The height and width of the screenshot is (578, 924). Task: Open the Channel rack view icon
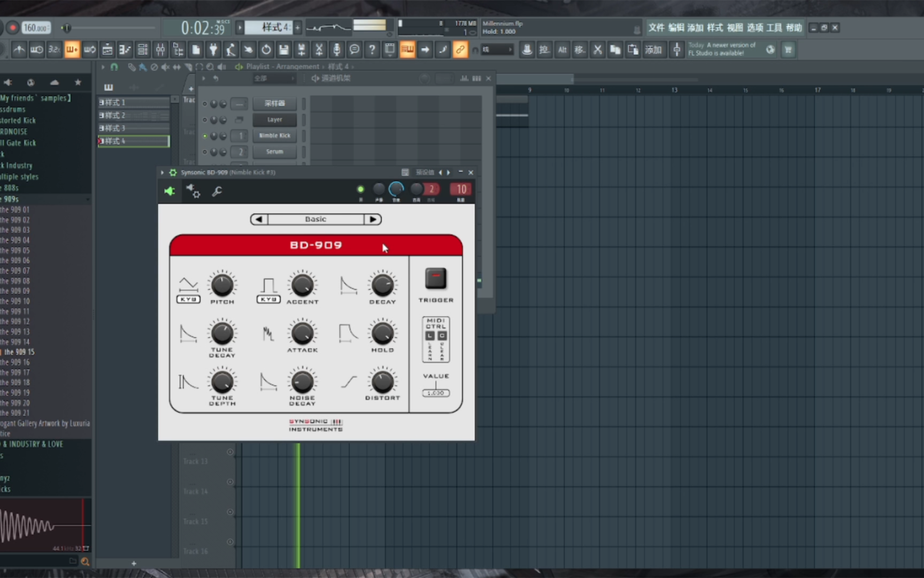[x=143, y=50]
